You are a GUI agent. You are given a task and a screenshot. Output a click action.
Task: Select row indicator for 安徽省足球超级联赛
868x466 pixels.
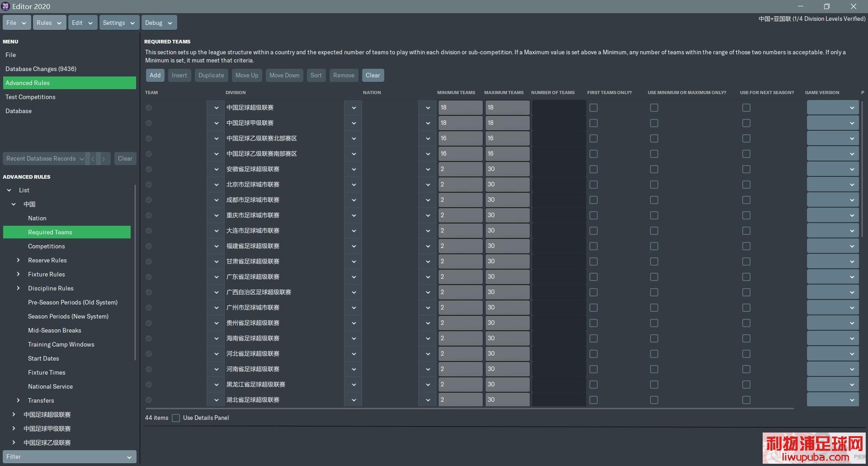click(x=149, y=169)
